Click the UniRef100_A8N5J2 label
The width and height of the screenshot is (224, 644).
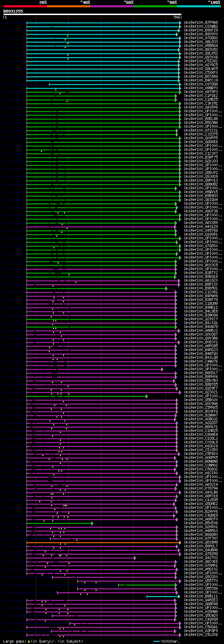click(201, 331)
